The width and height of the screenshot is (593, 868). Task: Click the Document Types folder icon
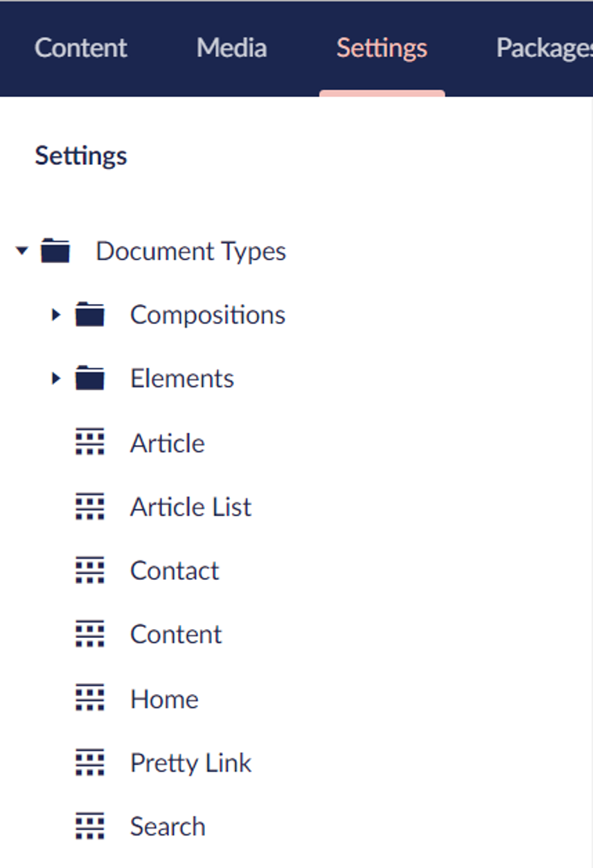point(55,251)
